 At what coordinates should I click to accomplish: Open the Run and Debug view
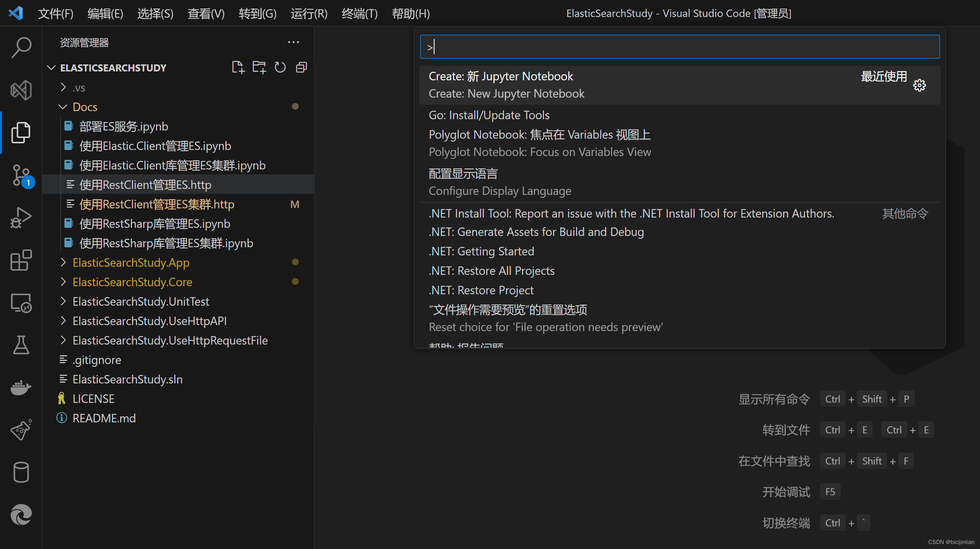click(21, 218)
